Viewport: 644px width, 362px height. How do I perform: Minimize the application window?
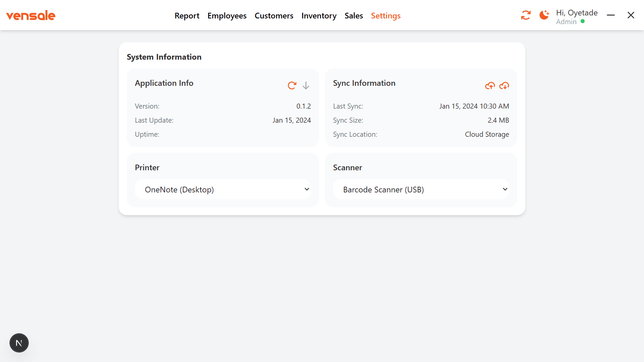[611, 15]
